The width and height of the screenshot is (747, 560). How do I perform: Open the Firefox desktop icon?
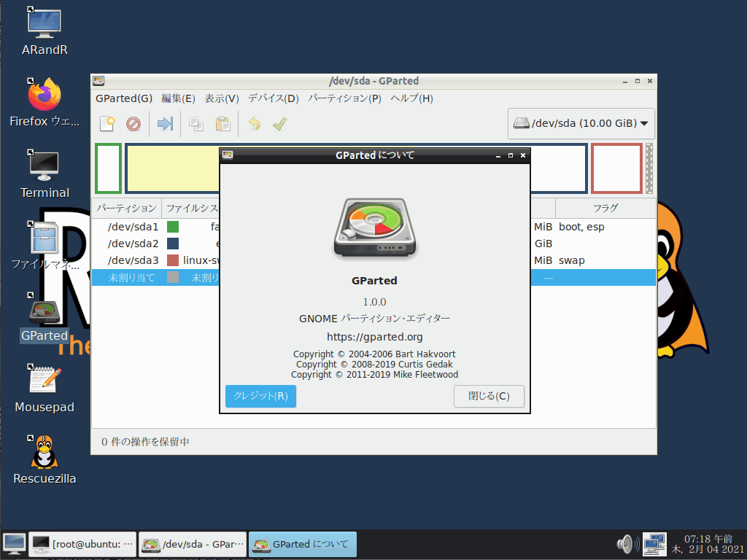click(x=44, y=103)
